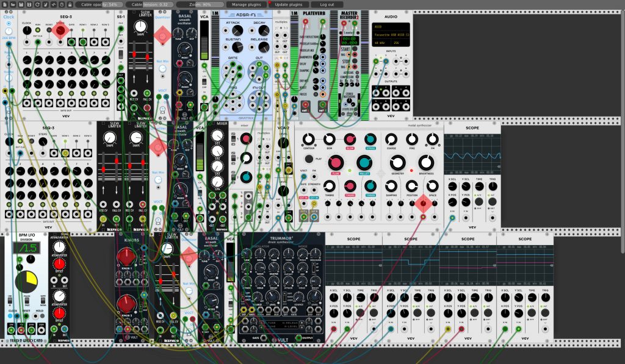Image resolution: width=625 pixels, height=364 pixels.
Task: Click Plateverb green out R jack
Action: coord(322,105)
